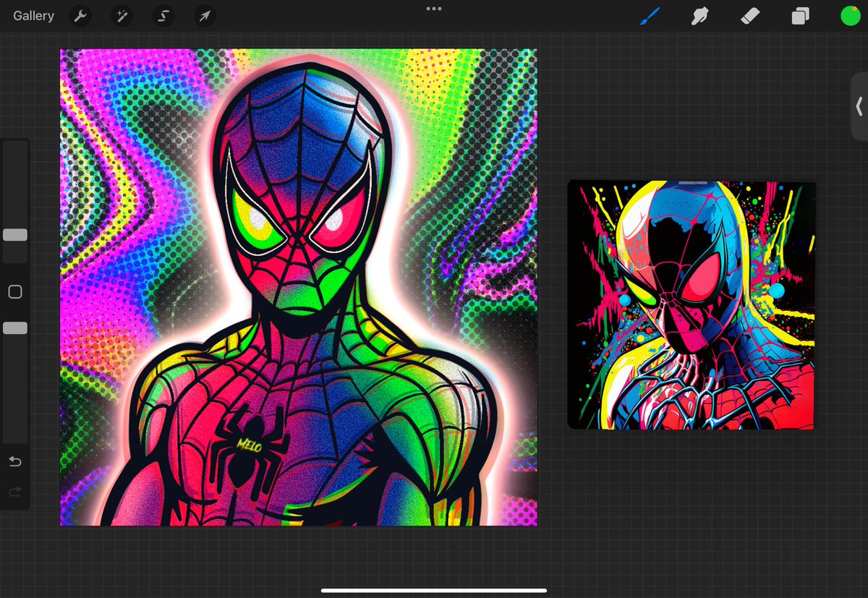
Task: Select the Eraser tool
Action: pos(750,16)
